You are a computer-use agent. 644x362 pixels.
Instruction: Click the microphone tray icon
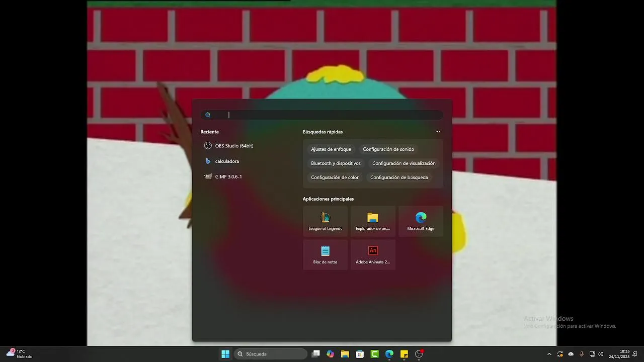[582, 354]
